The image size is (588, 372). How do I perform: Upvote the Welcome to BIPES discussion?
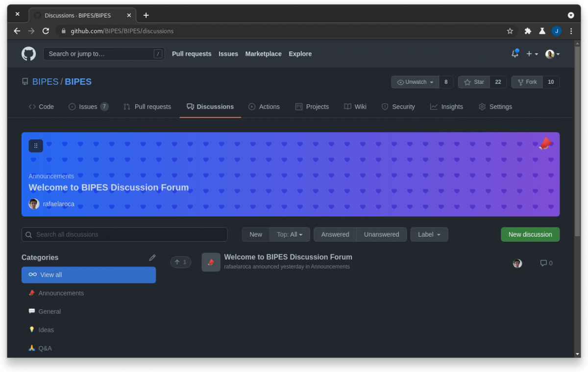tap(180, 262)
